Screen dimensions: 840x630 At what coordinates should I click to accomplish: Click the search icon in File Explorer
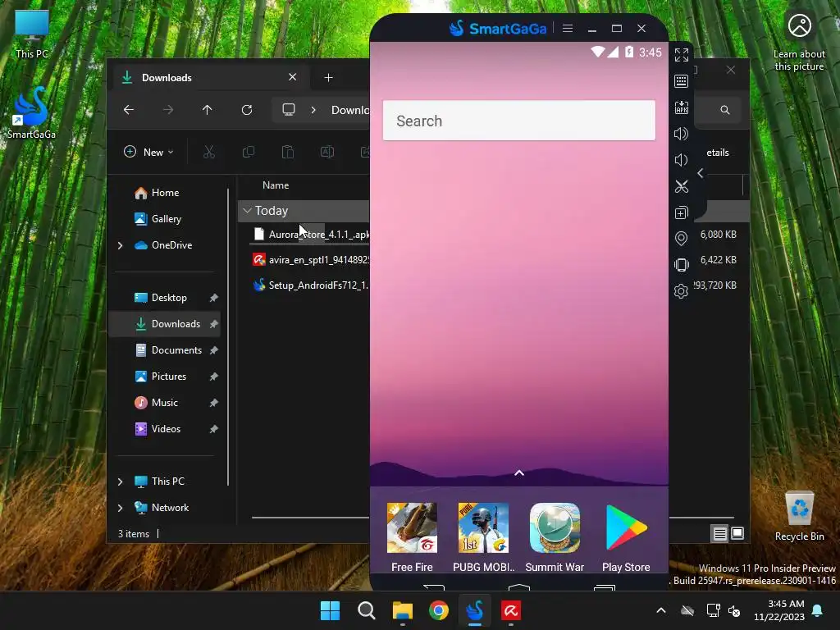(725, 110)
